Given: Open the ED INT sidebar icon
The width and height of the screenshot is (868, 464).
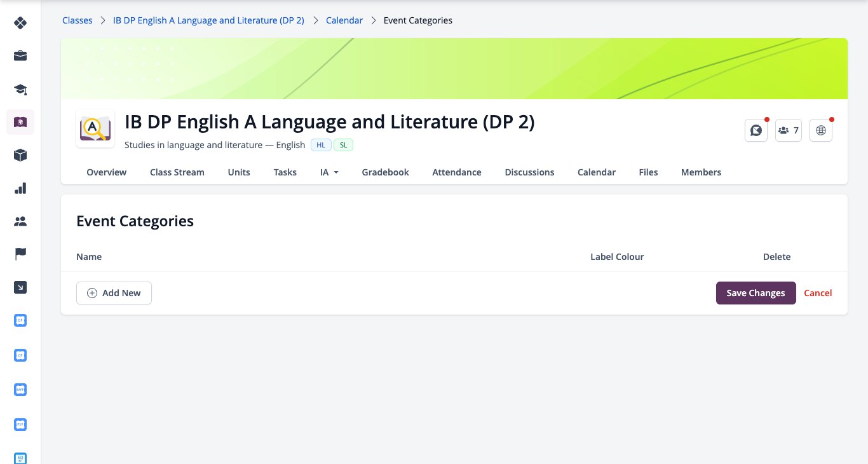Looking at the screenshot, I should [20, 457].
